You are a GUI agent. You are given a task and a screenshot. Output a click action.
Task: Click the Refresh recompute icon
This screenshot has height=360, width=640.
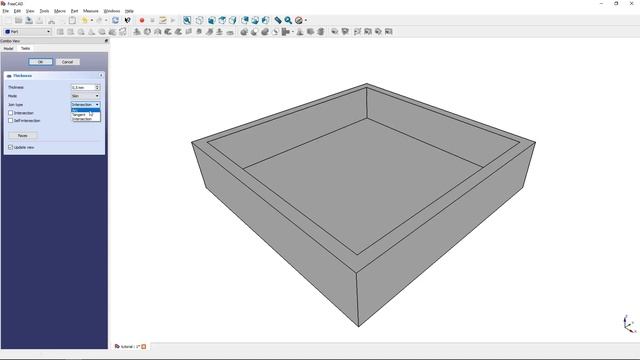116,20
